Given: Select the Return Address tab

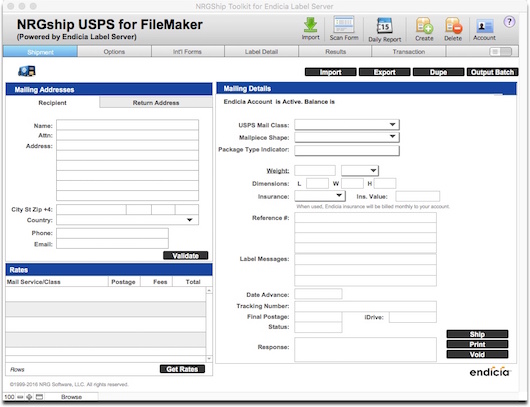Looking at the screenshot, I should point(156,103).
